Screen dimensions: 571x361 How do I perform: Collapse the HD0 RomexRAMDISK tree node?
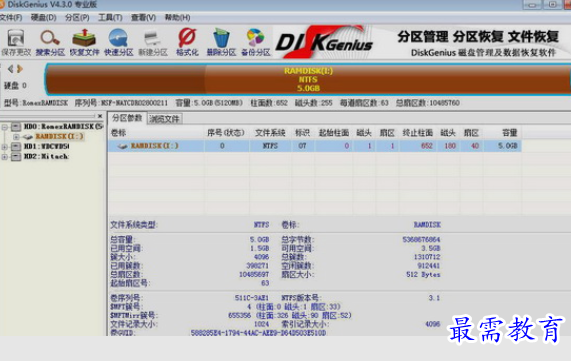pyautogui.click(x=5, y=127)
